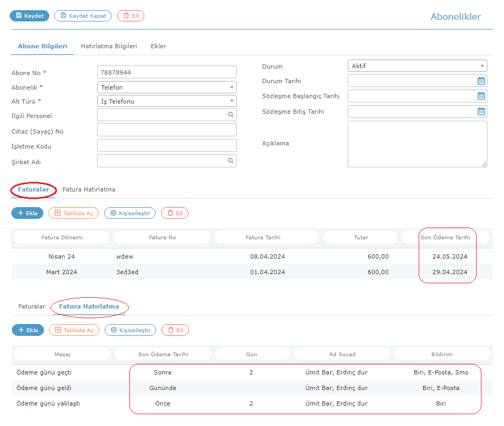Open calendar for Sözleşme Başlangıç Tarihi
This screenshot has height=426, width=504.
481,96
